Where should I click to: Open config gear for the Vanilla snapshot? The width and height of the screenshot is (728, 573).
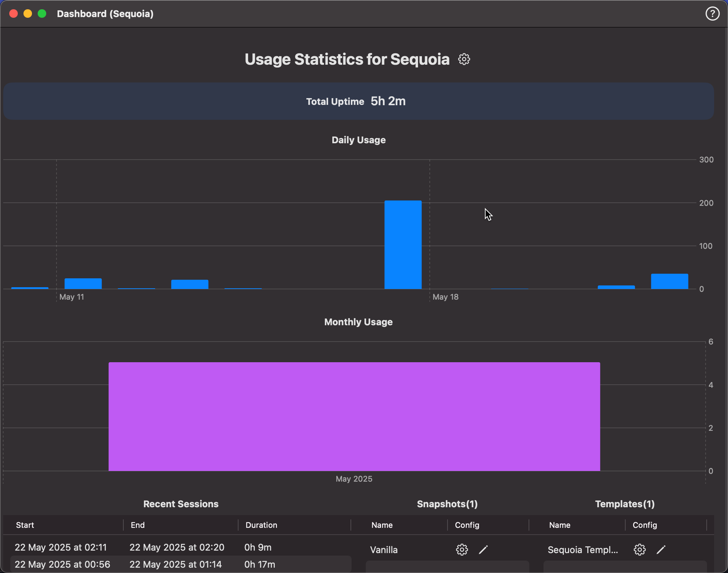point(461,550)
